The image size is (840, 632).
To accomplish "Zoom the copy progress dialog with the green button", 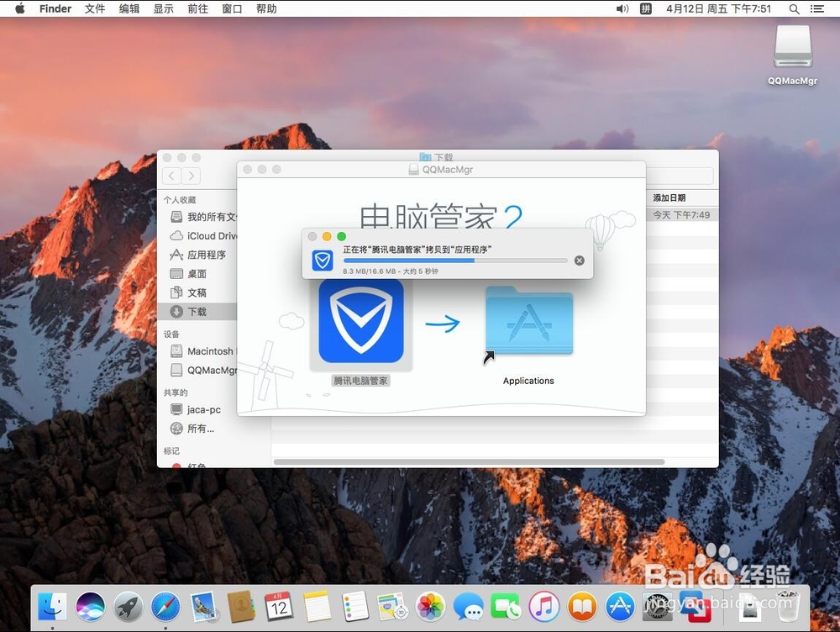I will [341, 236].
